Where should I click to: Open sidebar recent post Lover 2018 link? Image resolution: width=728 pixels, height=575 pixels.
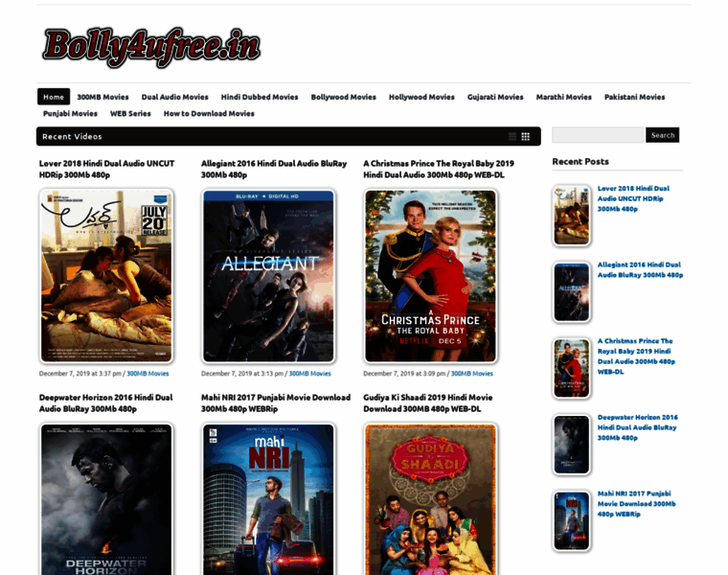pos(633,198)
